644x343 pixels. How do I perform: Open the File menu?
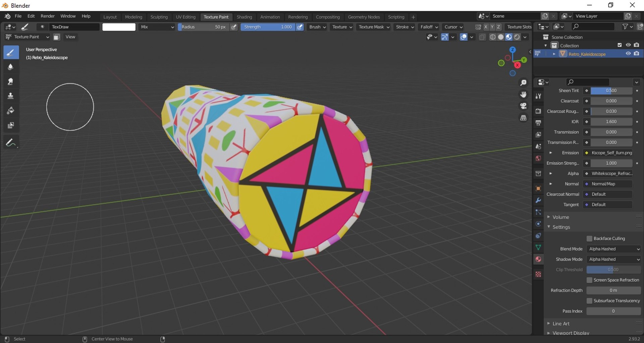tap(18, 16)
